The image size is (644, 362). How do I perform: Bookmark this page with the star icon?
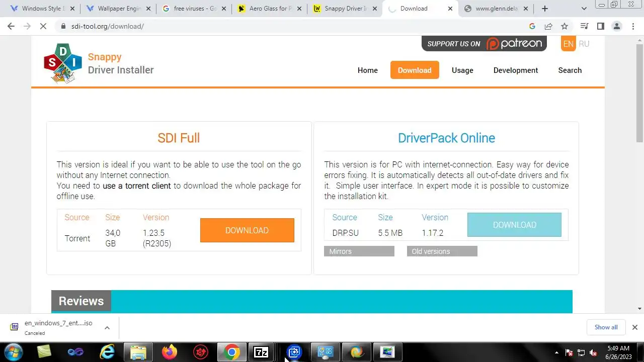[x=565, y=26]
